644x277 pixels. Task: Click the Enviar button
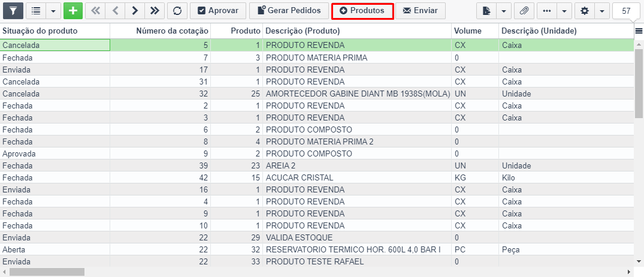tap(421, 11)
